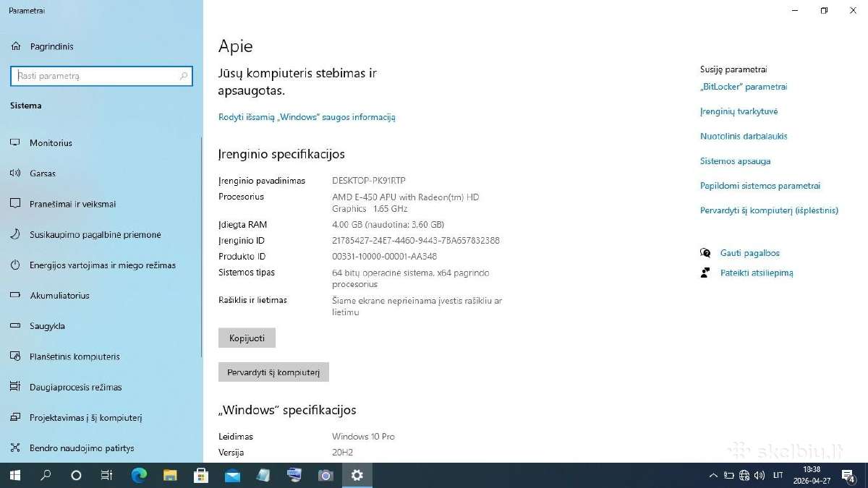
Task: Click the taskbar search magnifier
Action: coord(46,475)
